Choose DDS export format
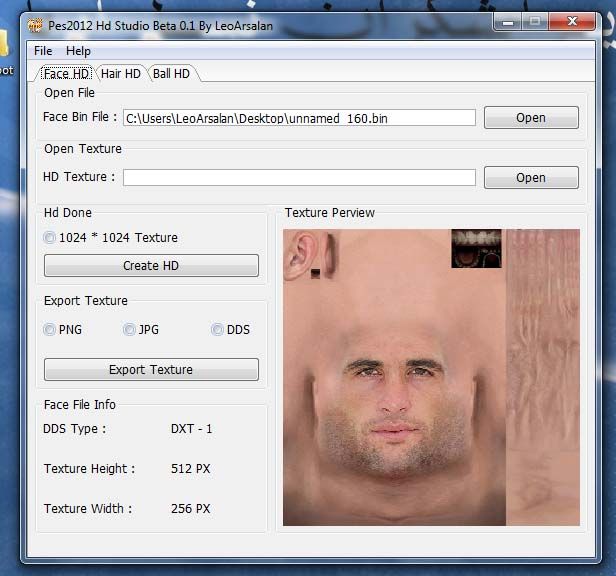This screenshot has height=576, width=616. (x=217, y=329)
